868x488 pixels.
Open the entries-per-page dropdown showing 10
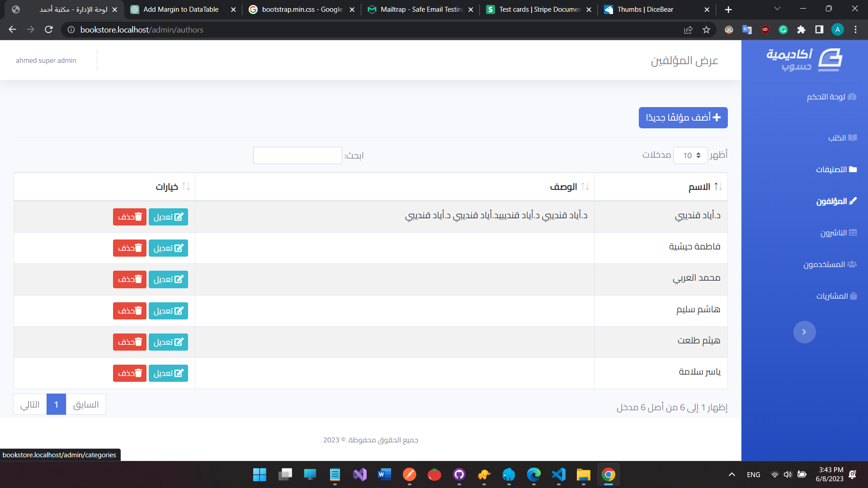(690, 155)
